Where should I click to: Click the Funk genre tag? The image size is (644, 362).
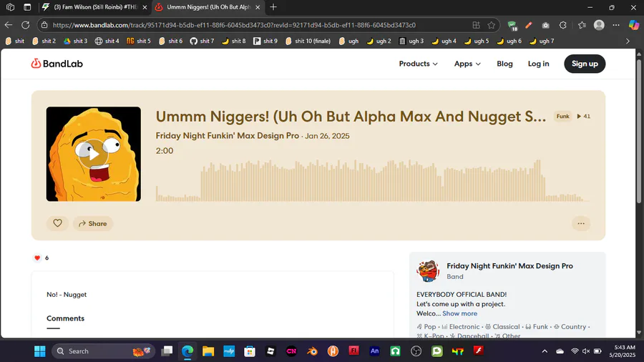click(x=562, y=116)
